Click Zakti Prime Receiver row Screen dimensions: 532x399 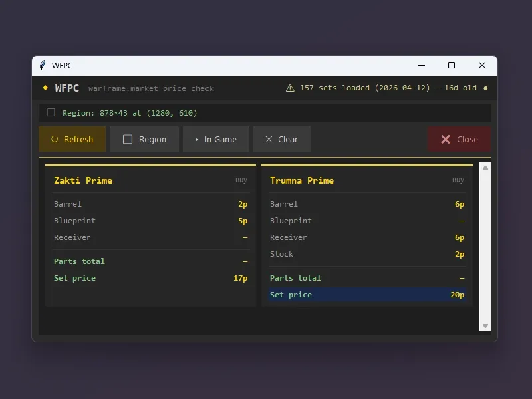(x=151, y=237)
